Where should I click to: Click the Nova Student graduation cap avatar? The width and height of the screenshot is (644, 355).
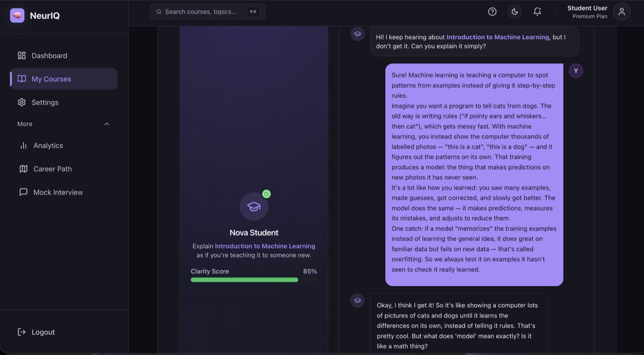tap(254, 206)
